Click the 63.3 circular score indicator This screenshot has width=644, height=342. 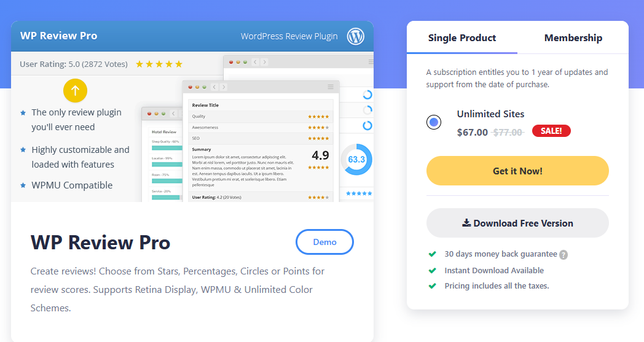coord(356,160)
